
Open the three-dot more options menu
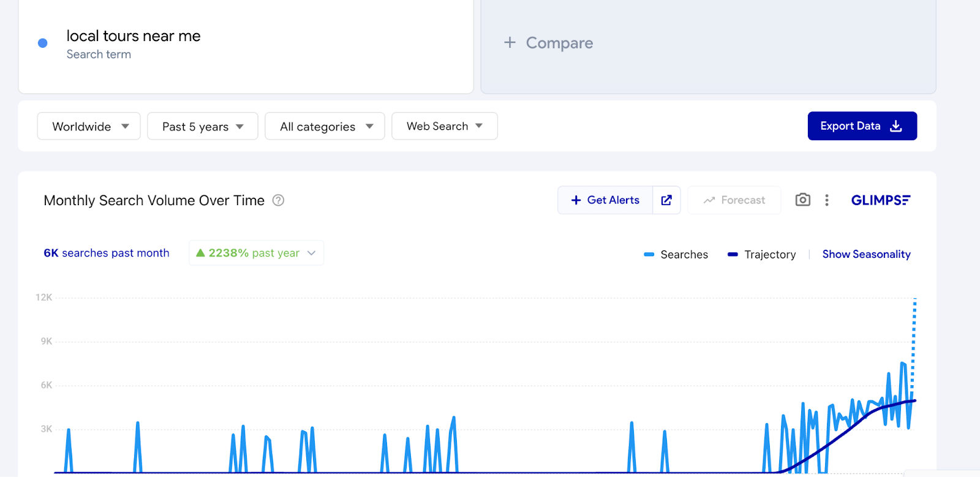tap(827, 200)
